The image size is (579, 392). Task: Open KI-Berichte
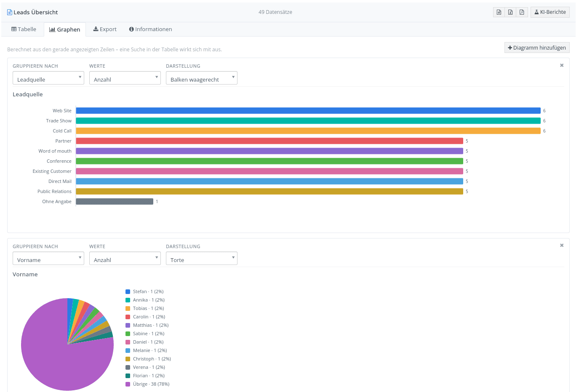[x=550, y=12]
